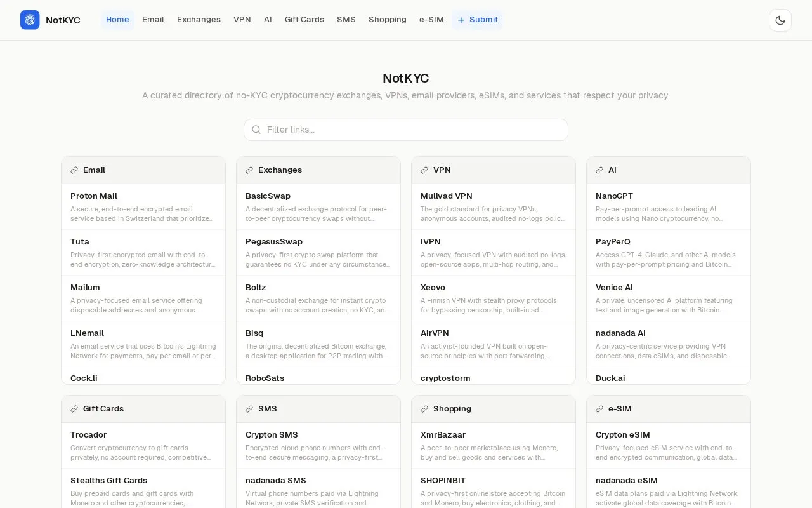Go to Shopping in the navbar
Screen dimensions: 812x508
[388, 20]
